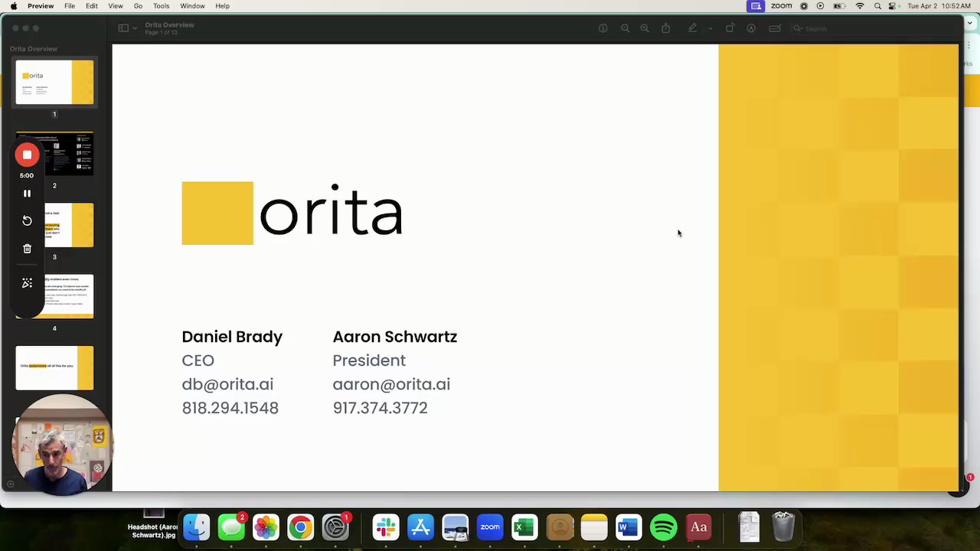This screenshot has height=551, width=980.
Task: Open Notes from the Dock
Action: coord(594,527)
